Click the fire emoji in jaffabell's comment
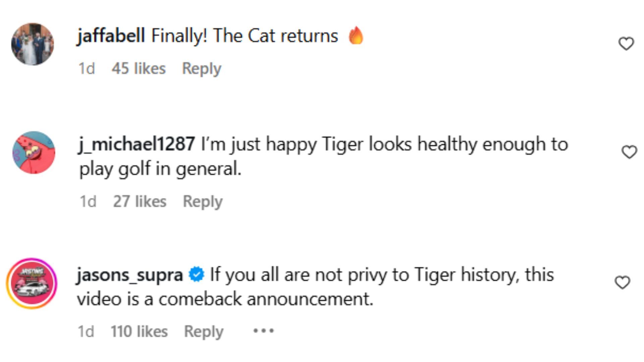 point(356,36)
